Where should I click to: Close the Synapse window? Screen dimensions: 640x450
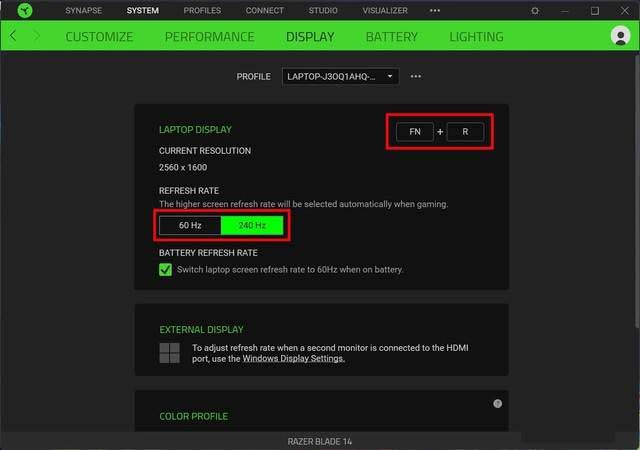click(624, 11)
